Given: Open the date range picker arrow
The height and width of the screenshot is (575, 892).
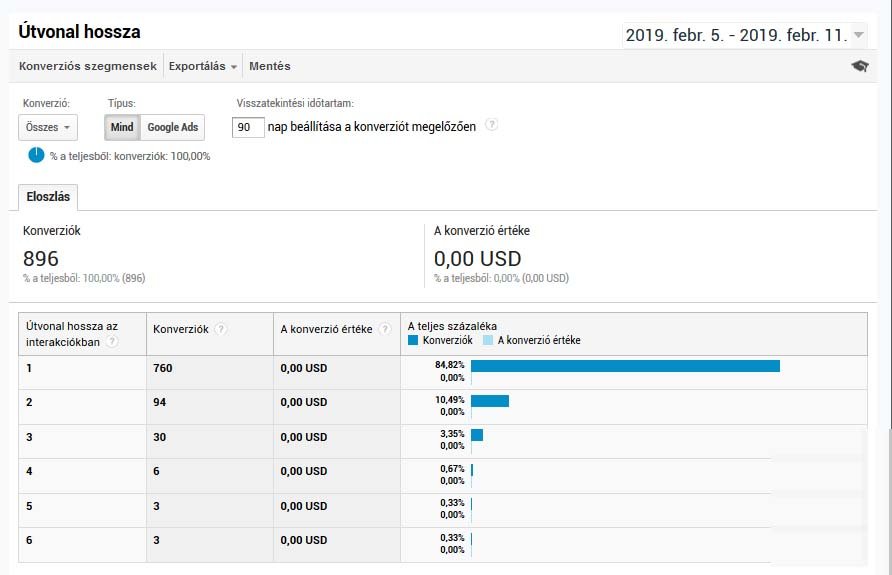Looking at the screenshot, I should click(859, 35).
